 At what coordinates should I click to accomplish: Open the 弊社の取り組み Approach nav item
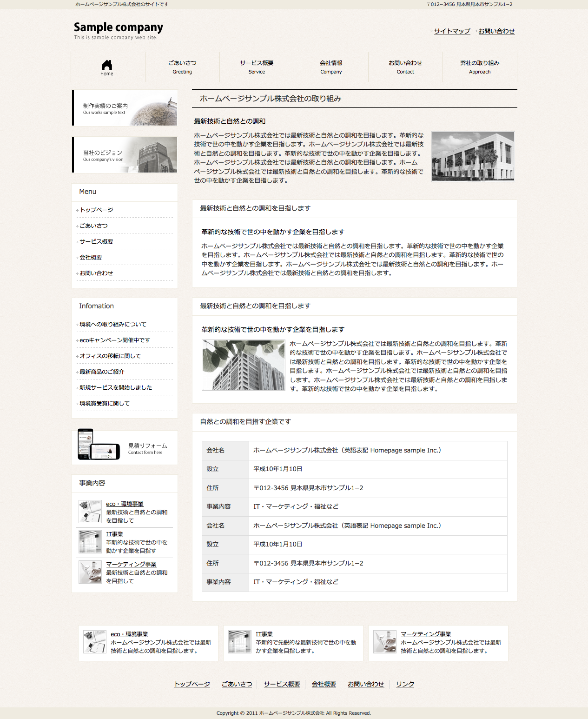480,67
